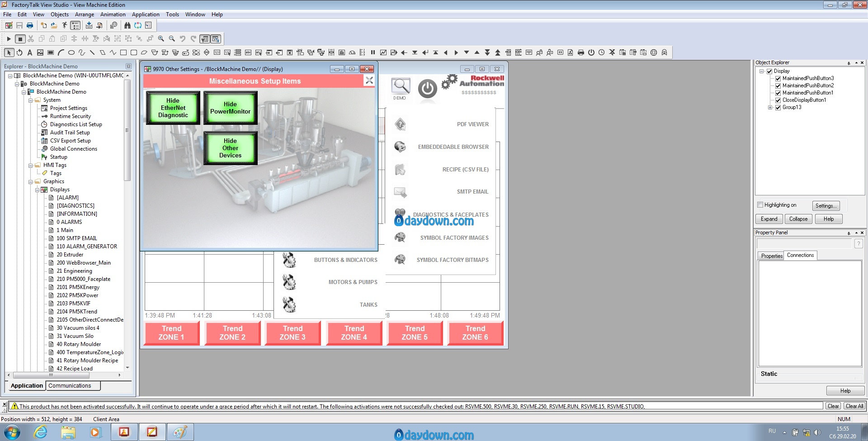The width and height of the screenshot is (868, 441).
Task: Collapse the Displays node
Action: 38,190
